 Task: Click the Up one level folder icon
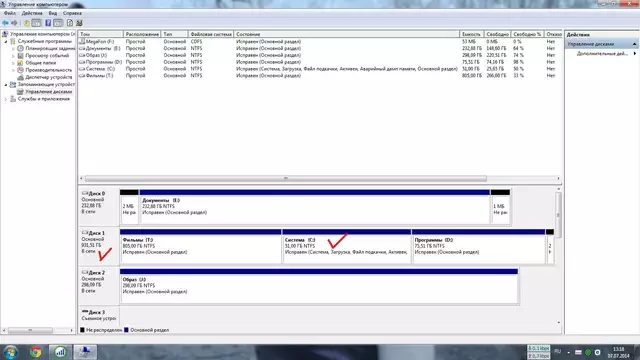click(x=27, y=23)
